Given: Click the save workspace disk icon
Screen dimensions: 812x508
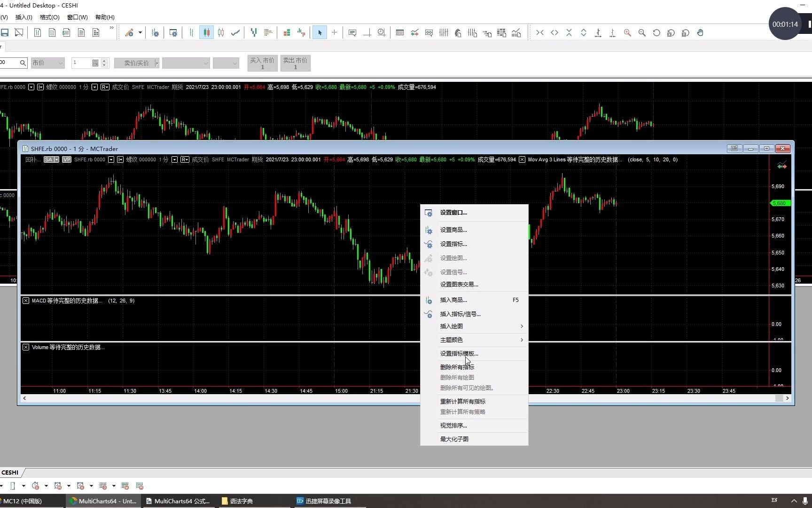Looking at the screenshot, I should click(5, 33).
